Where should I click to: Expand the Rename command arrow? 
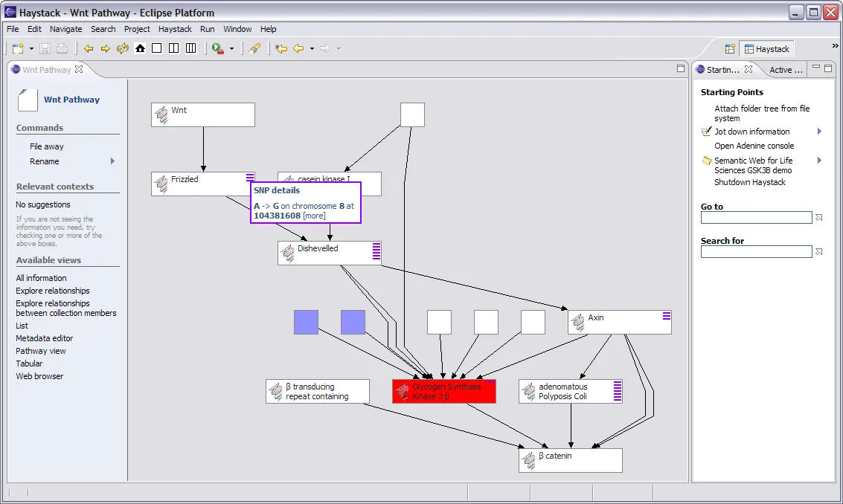pos(113,161)
